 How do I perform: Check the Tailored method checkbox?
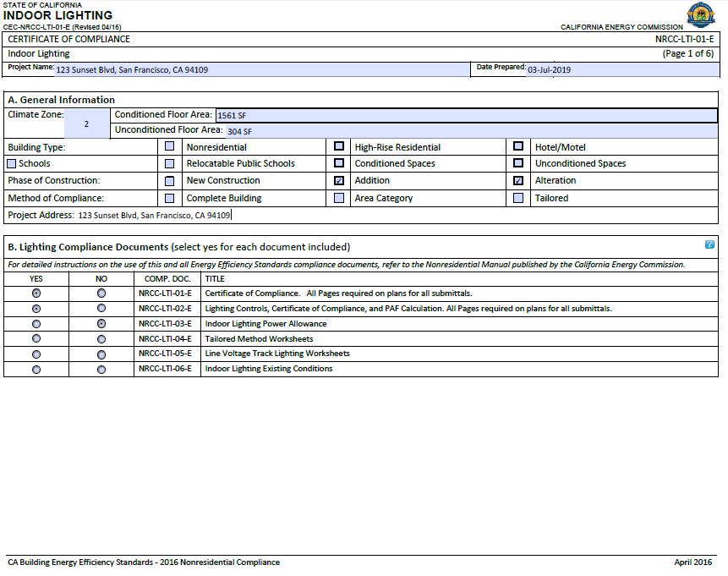pos(518,198)
